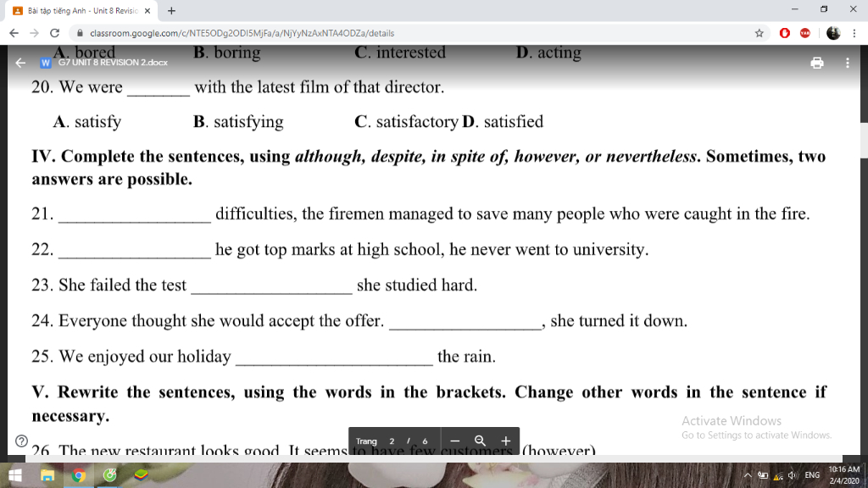Open the Windows Start menu

[15, 475]
